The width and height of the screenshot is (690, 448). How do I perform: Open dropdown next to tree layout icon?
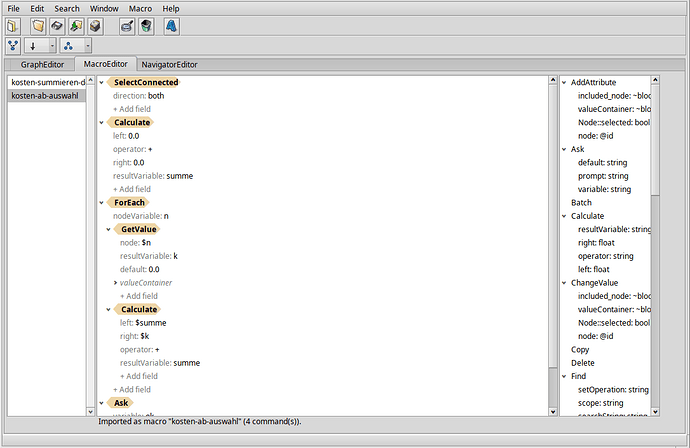coord(88,46)
